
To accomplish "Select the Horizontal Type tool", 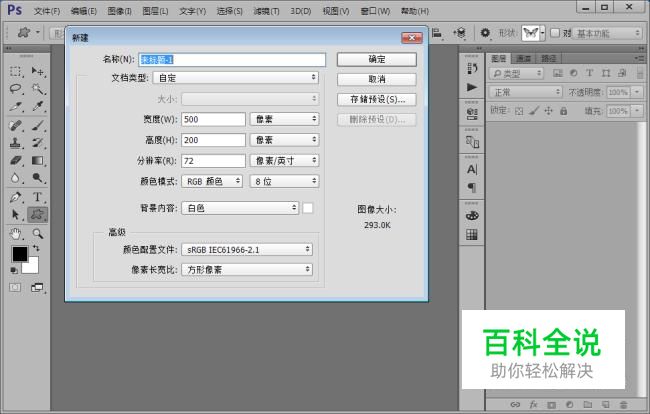I will (x=38, y=197).
